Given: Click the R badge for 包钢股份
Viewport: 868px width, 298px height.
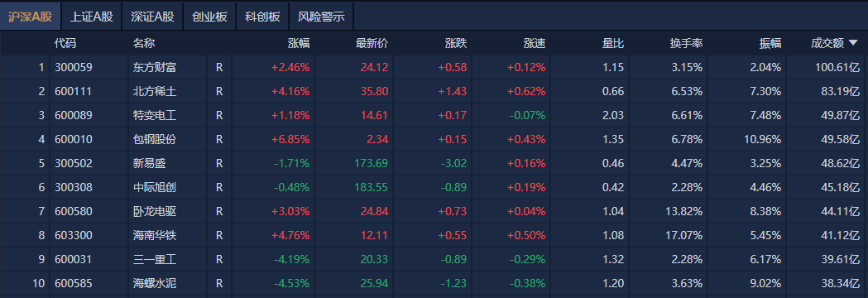Looking at the screenshot, I should [x=219, y=140].
